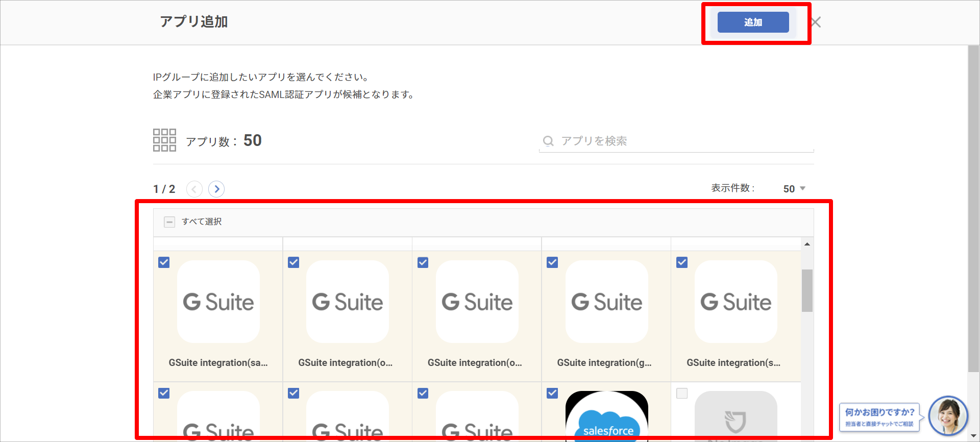Click the chat support avatar icon
The image size is (980, 442).
pyautogui.click(x=948, y=416)
